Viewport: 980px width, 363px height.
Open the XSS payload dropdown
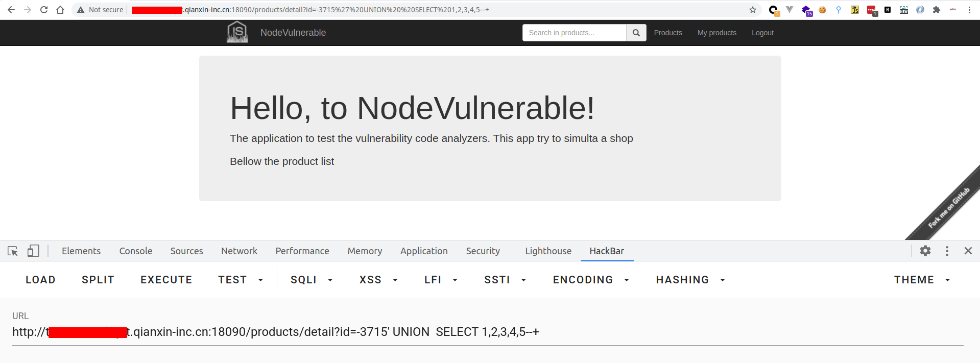(378, 280)
